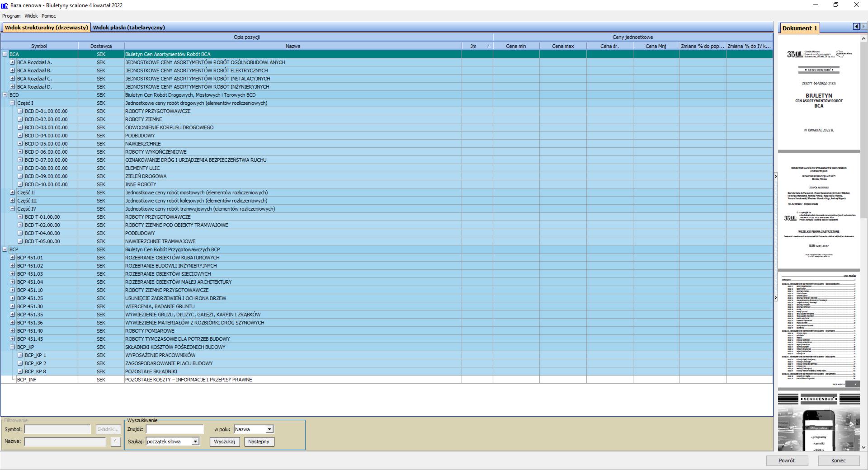Select 'ELEMENTY ULIC' row
This screenshot has width=868, height=470.
coord(387,168)
